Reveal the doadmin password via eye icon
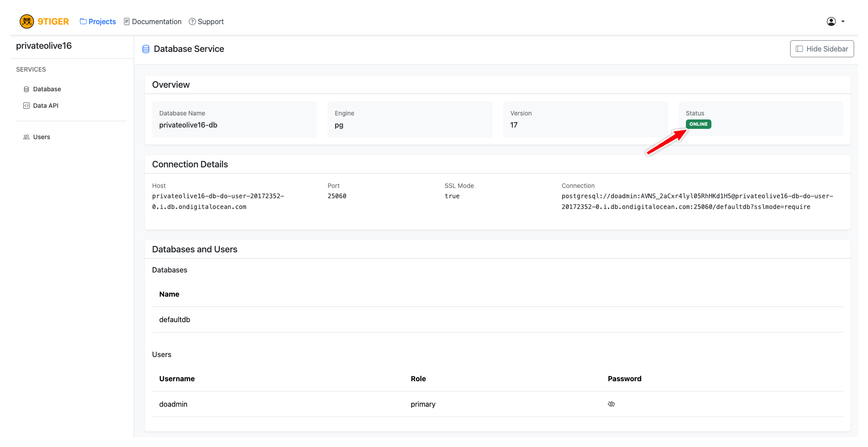The height and width of the screenshot is (447, 868). pos(611,404)
